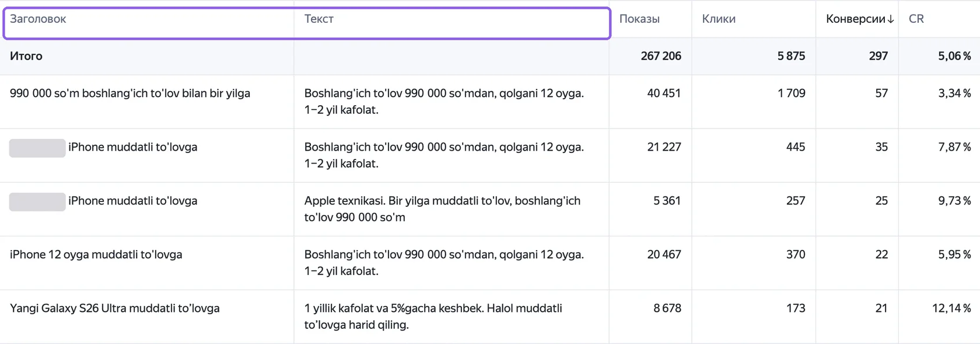Sort by the CR column header
Viewport: 980px width, 344px height.
coord(916,19)
